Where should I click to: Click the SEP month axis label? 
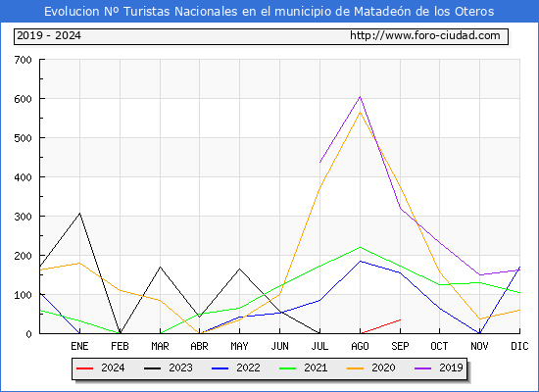[400, 346]
